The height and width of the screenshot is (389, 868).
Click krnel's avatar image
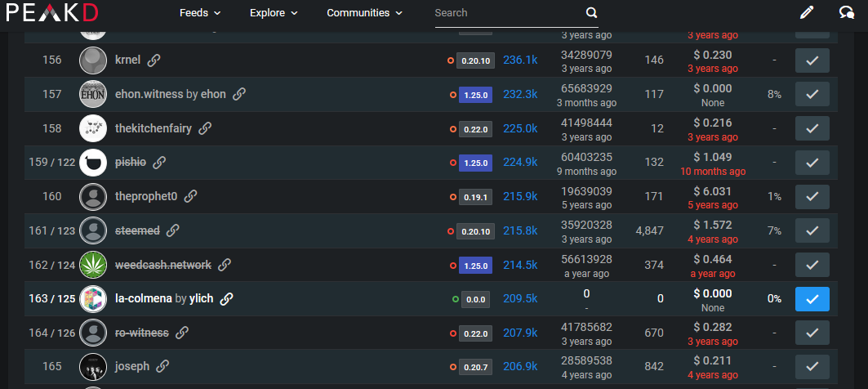click(x=93, y=60)
